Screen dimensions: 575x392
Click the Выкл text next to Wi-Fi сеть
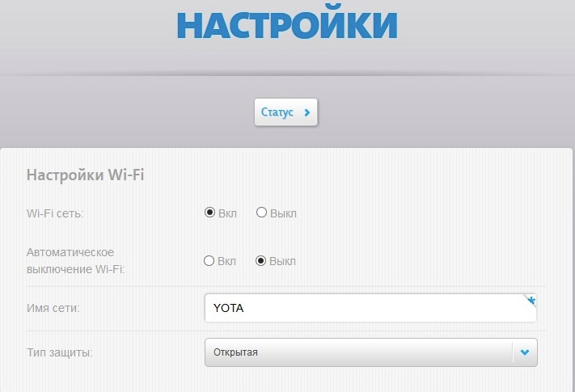click(x=284, y=213)
